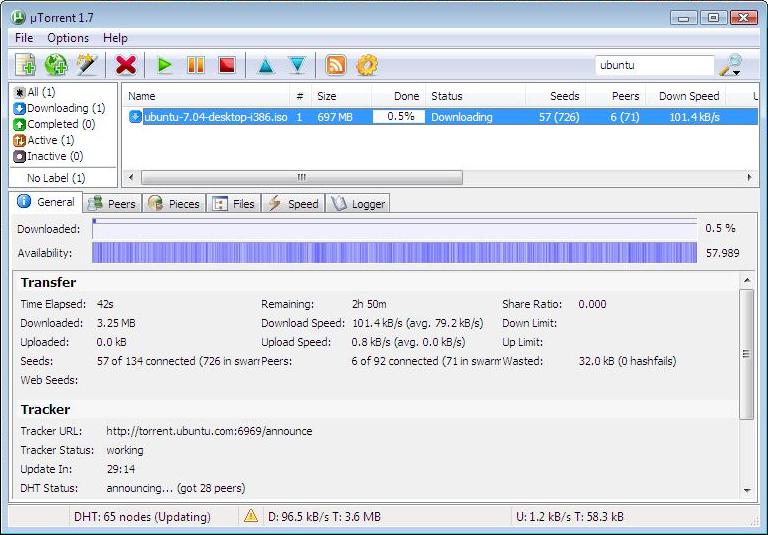The image size is (768, 535).
Task: Click the red Stop torrent icon
Action: tap(227, 65)
